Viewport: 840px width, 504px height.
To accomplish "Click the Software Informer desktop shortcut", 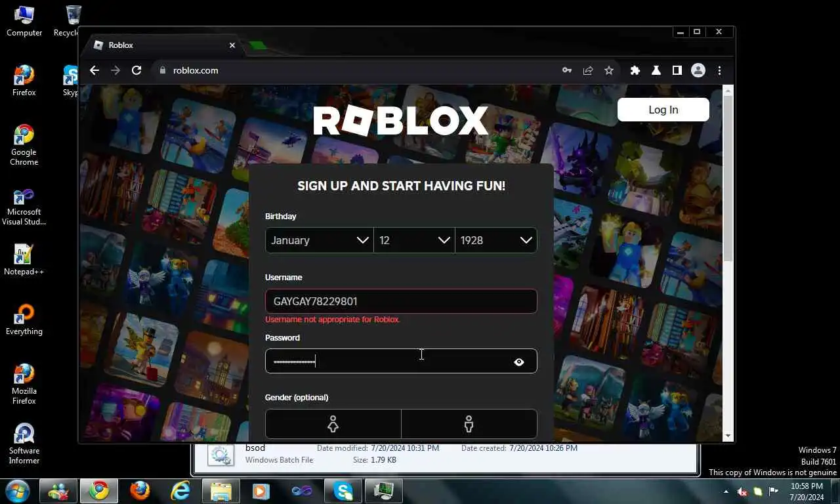I will click(x=24, y=444).
